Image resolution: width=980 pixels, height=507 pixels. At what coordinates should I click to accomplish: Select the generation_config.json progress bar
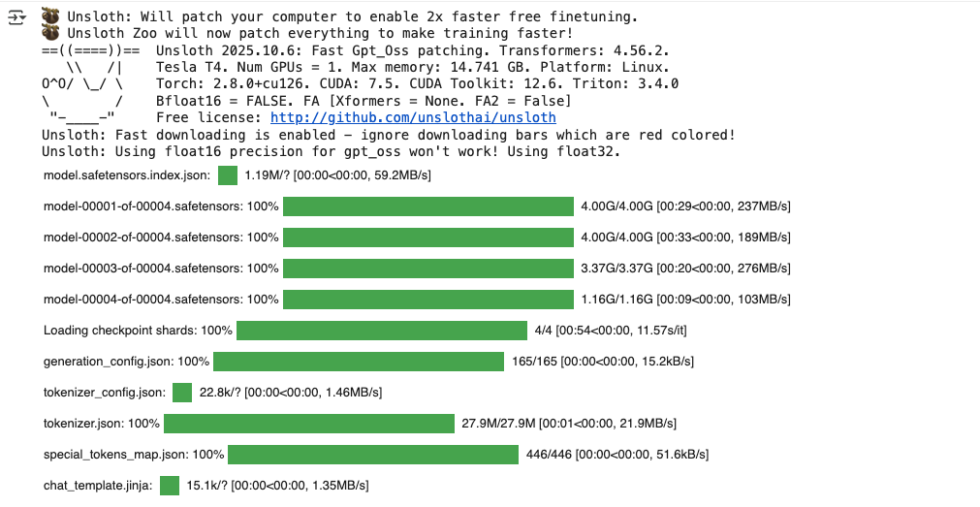(359, 362)
